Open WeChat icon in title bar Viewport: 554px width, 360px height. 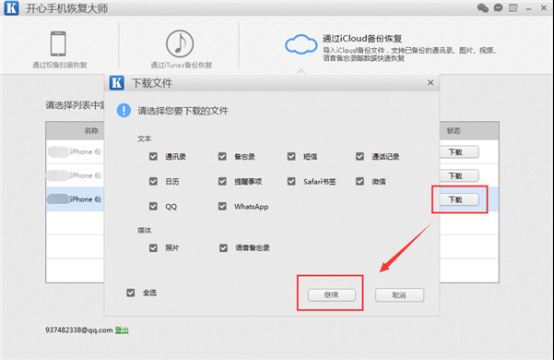pyautogui.click(x=483, y=8)
